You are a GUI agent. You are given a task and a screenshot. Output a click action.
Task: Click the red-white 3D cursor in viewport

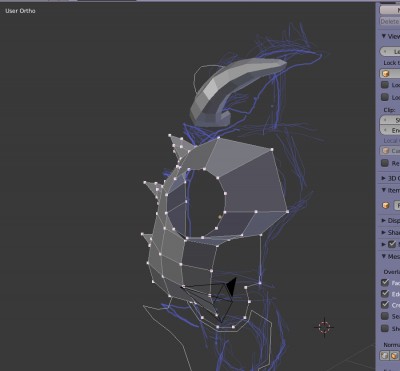point(324,327)
